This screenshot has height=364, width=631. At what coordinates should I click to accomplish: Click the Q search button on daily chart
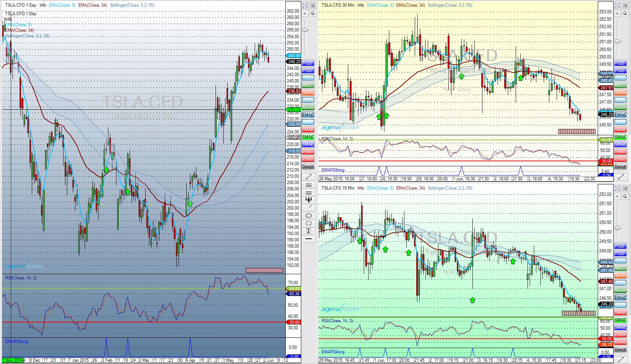tap(312, 13)
